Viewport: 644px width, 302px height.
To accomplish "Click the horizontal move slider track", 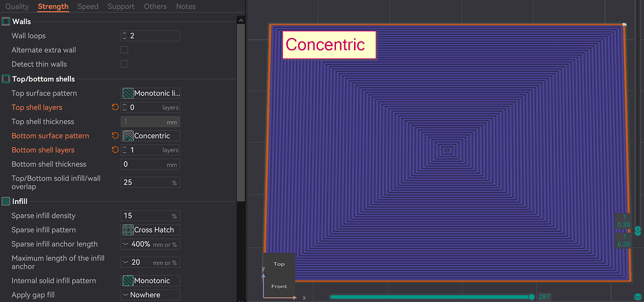I will 431,296.
